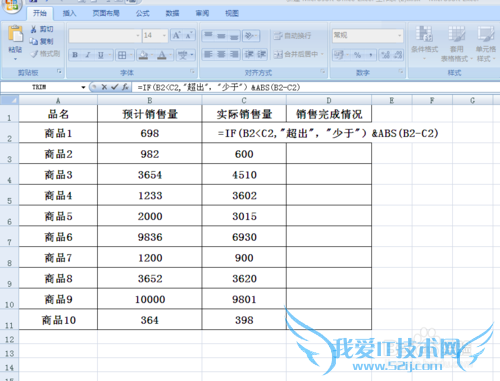Viewport: 500px width, 381px height.
Task: Decrease font size with shrink-font icon
Action: click(x=189, y=35)
